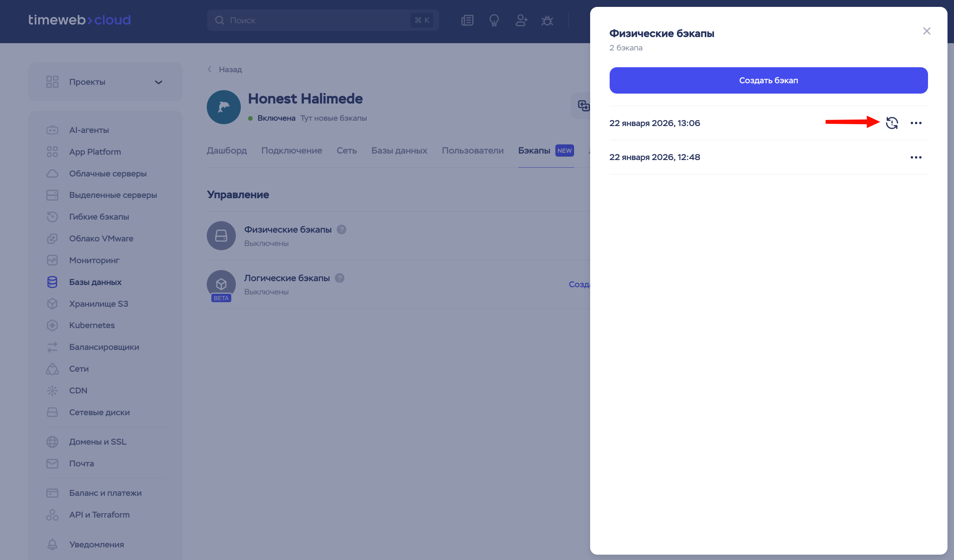954x560 pixels.
Task: Close the Физические бэкапы panel
Action: pyautogui.click(x=926, y=31)
